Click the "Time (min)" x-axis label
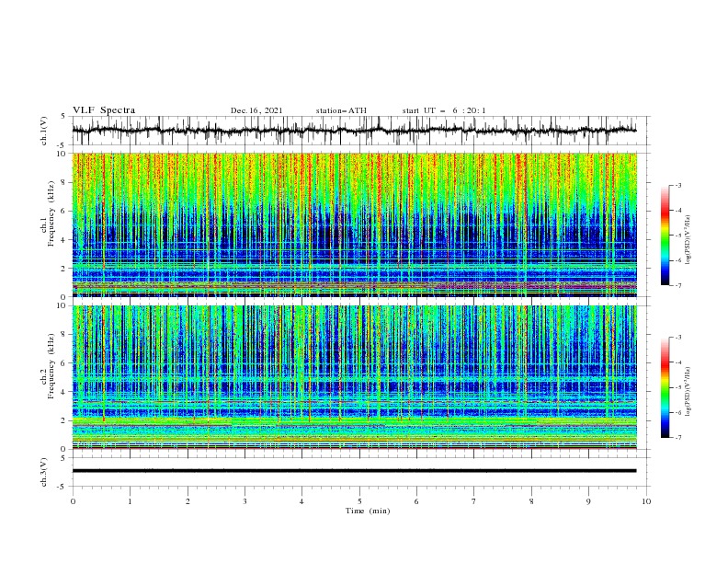The image size is (728, 563). pos(368,511)
